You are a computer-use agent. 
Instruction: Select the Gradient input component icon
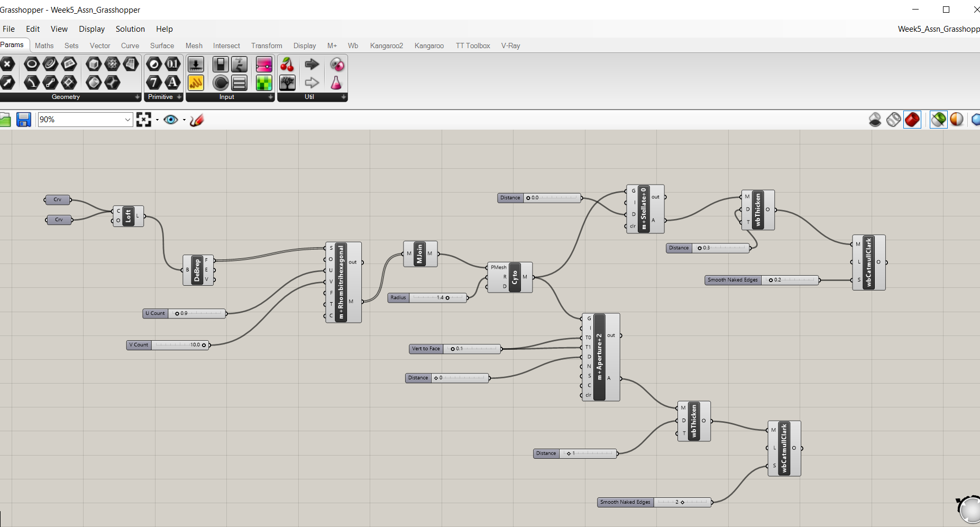263,65
